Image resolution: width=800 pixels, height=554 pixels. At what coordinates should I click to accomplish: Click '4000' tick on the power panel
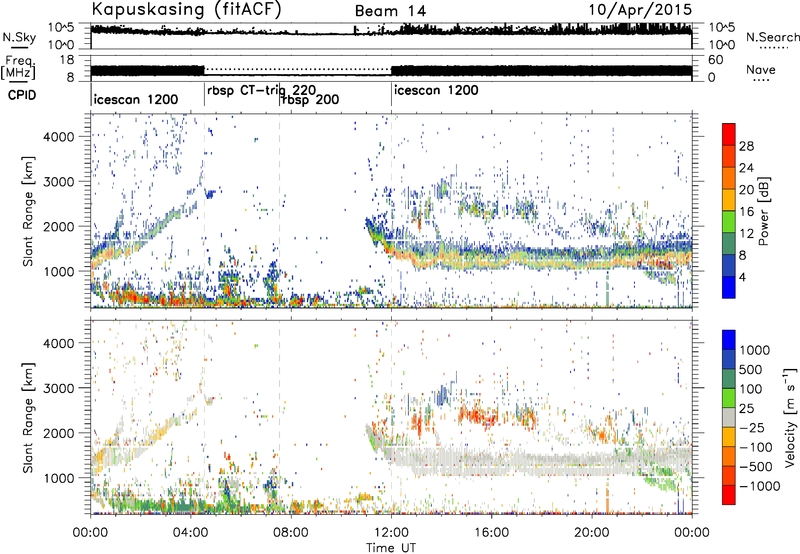tap(59, 137)
